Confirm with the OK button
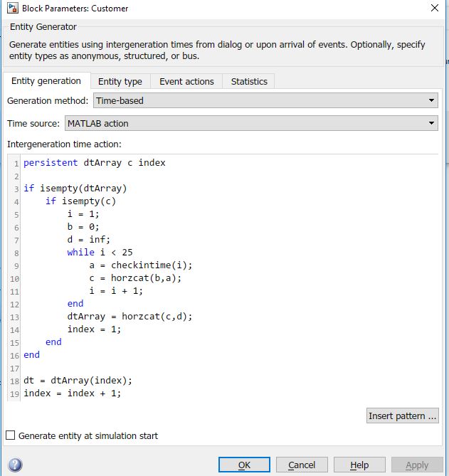Viewport: 449px width, 476px height. coord(244,465)
